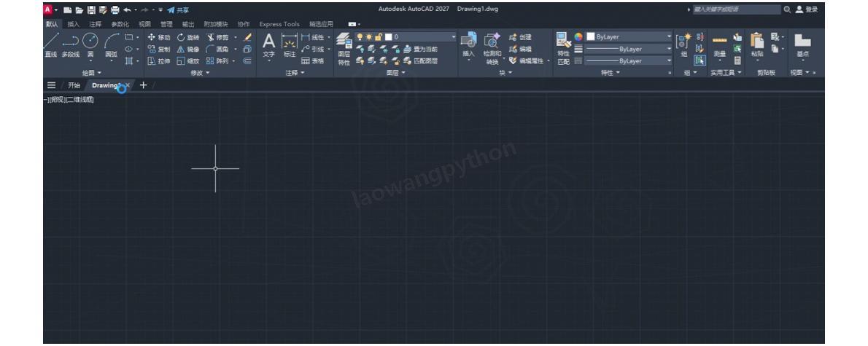Click the Ellipse tool icon in Draw panel

click(129, 49)
